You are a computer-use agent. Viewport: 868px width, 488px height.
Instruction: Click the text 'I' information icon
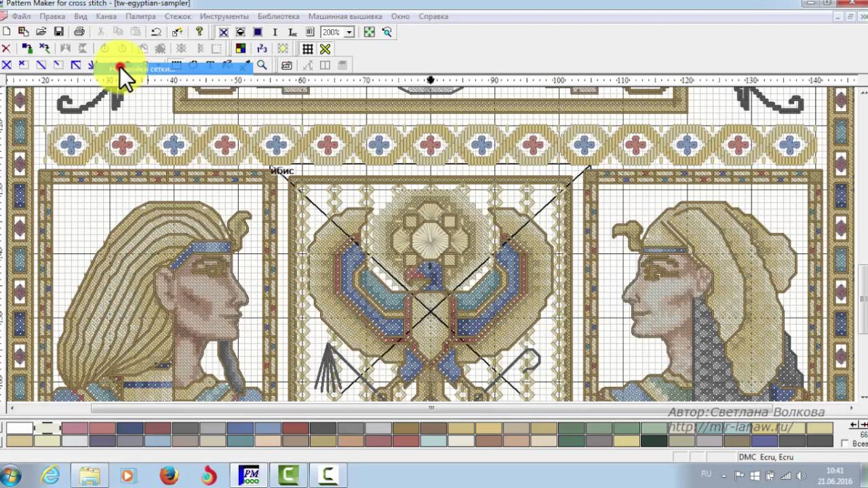[x=275, y=32]
